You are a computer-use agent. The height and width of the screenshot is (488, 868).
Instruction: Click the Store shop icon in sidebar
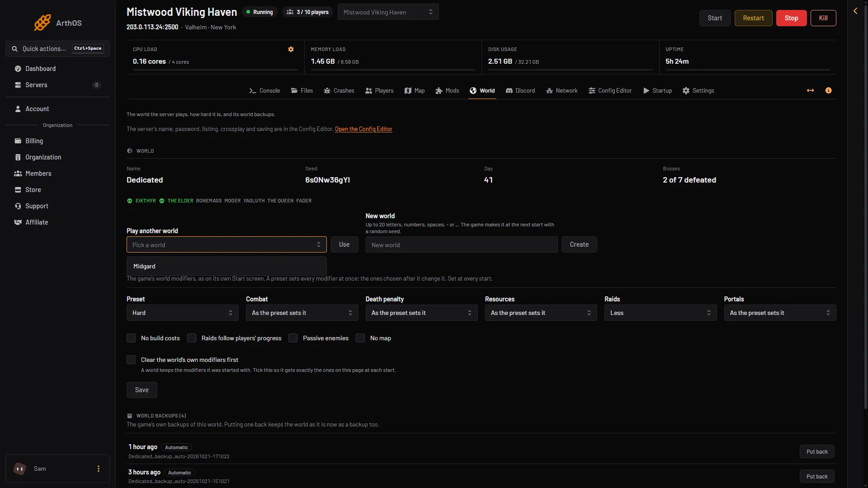(18, 190)
